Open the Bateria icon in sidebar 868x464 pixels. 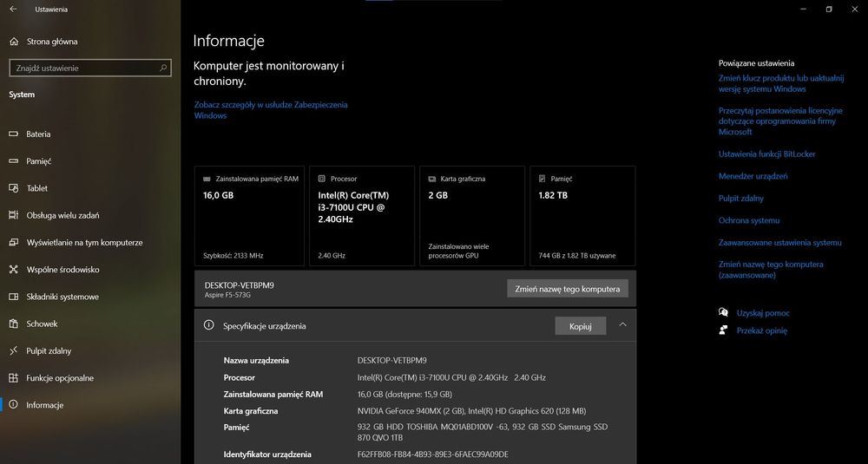point(14,134)
